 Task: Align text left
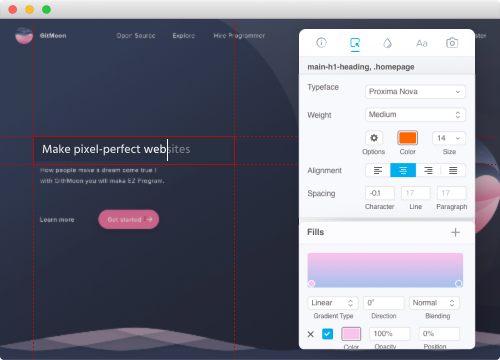[378, 170]
